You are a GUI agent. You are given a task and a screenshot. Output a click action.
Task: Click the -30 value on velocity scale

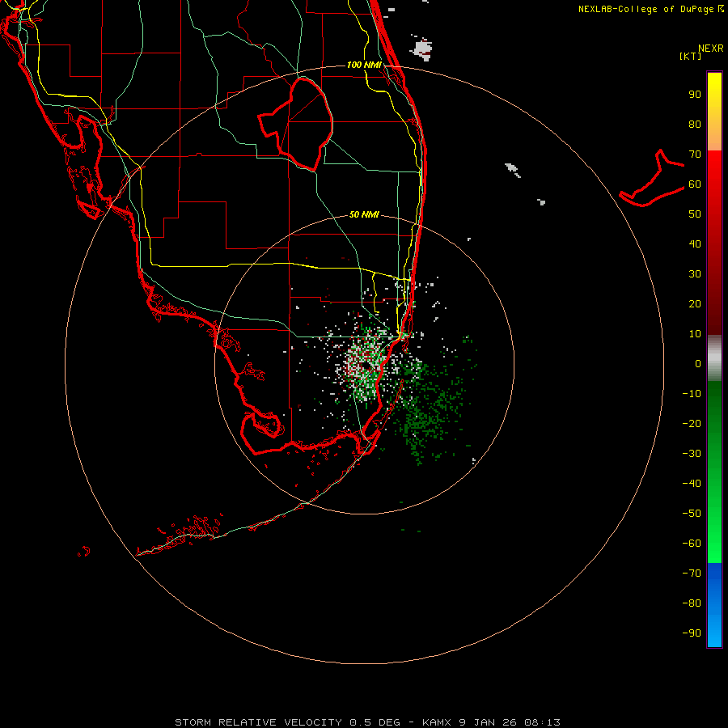coord(692,454)
